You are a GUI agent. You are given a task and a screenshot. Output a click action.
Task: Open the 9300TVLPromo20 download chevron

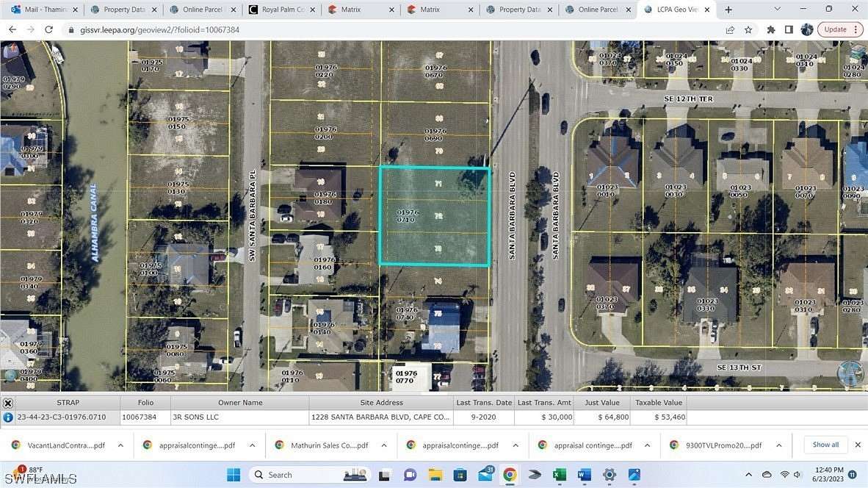[778, 445]
